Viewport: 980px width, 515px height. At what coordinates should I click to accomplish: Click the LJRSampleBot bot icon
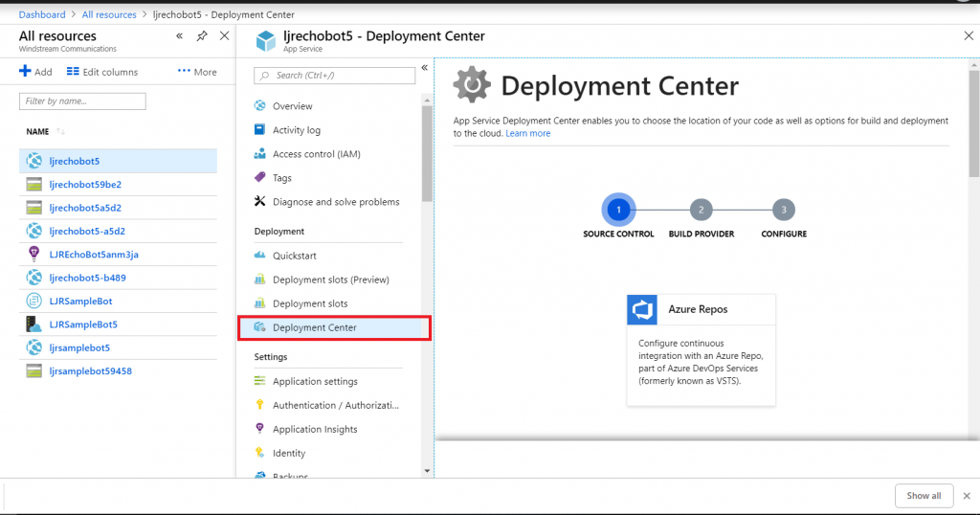(33, 301)
